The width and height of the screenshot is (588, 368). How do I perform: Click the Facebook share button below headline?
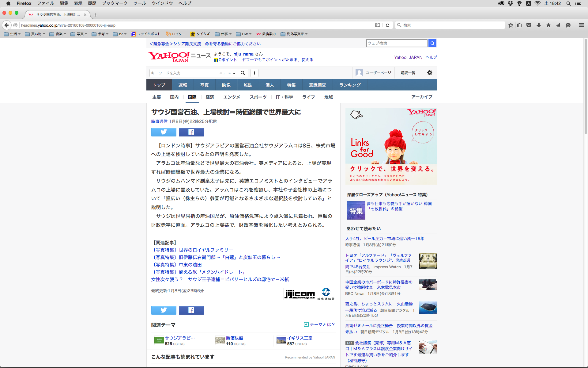(x=191, y=132)
